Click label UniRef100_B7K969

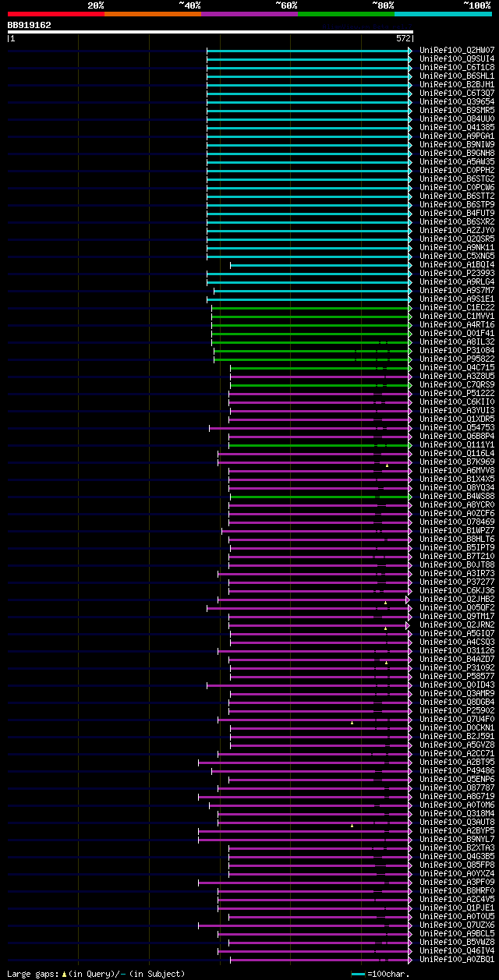point(457,462)
